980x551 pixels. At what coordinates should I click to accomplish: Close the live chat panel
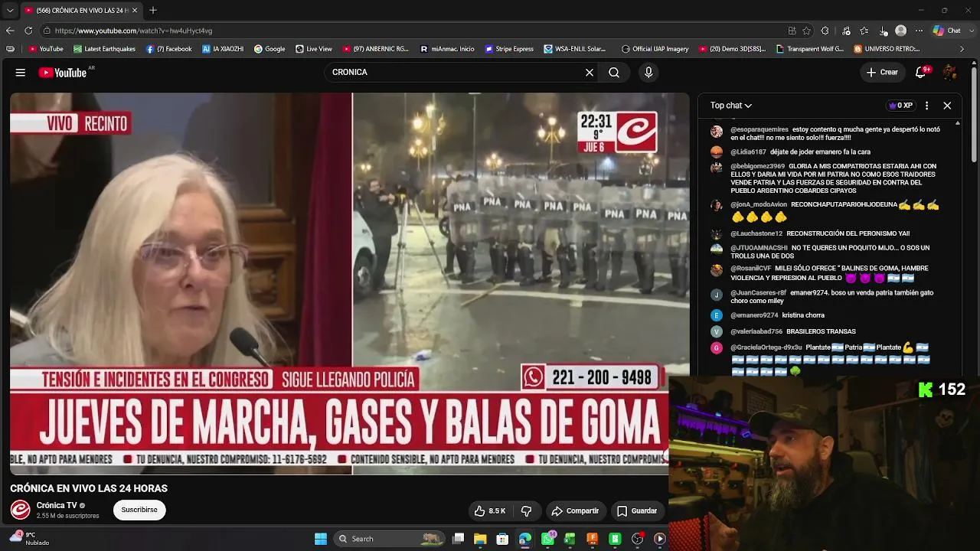pos(947,106)
